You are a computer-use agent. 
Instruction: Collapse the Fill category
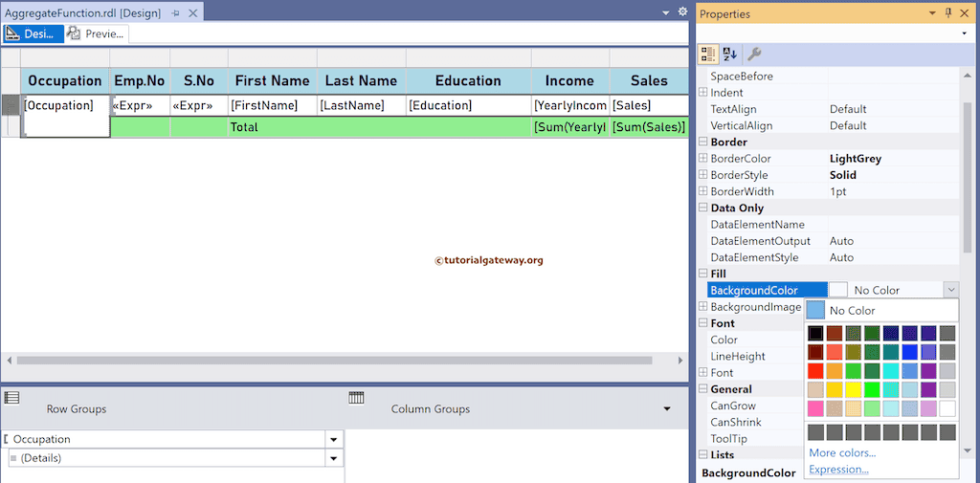point(703,274)
